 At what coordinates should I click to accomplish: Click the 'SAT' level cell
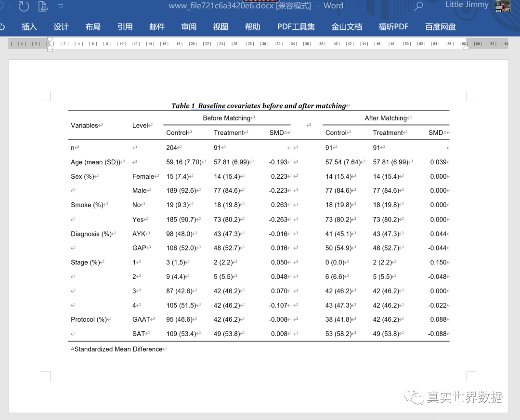tap(139, 334)
